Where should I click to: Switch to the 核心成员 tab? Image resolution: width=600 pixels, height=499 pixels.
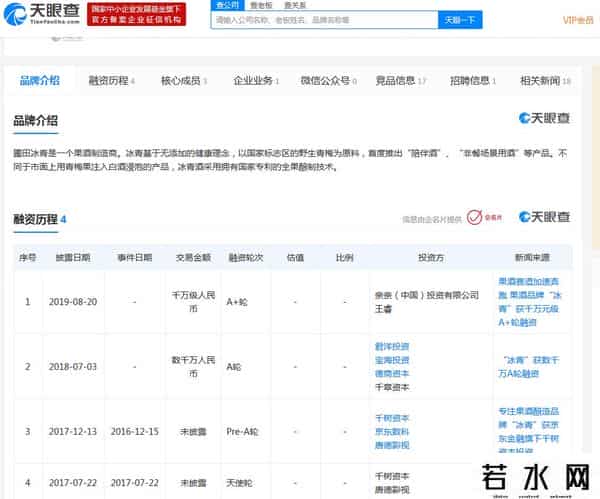tap(184, 81)
